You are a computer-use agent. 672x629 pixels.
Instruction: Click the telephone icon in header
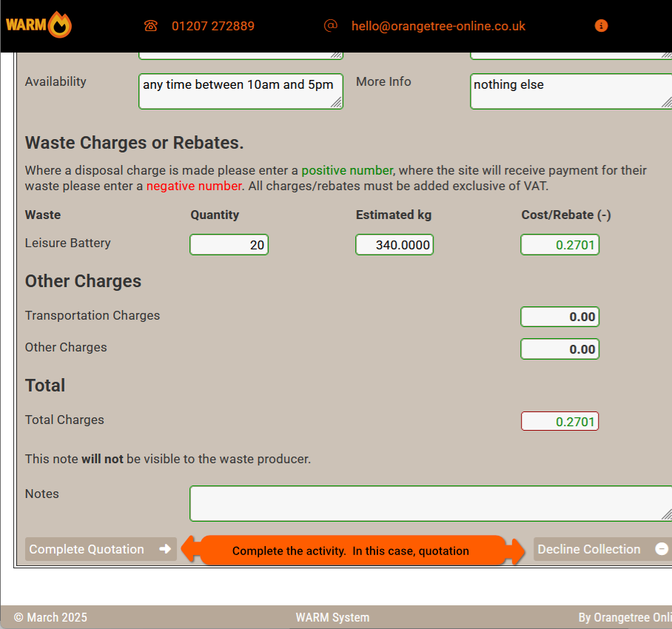point(151,26)
